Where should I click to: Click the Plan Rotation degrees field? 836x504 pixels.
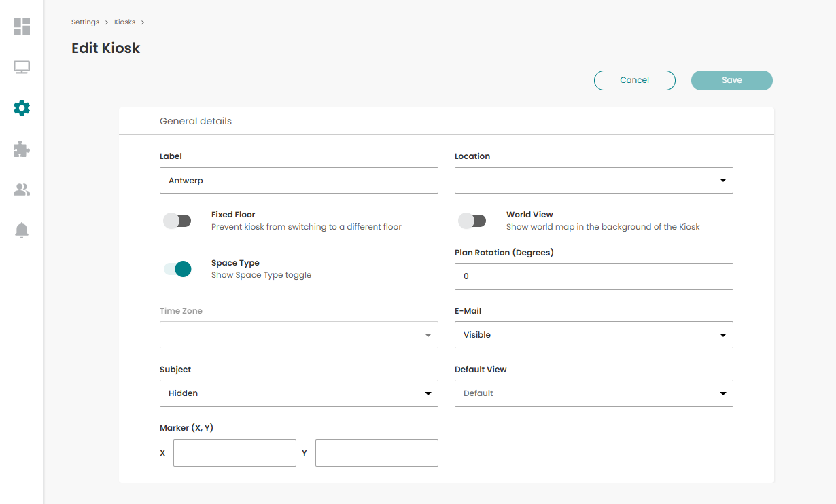coord(594,276)
